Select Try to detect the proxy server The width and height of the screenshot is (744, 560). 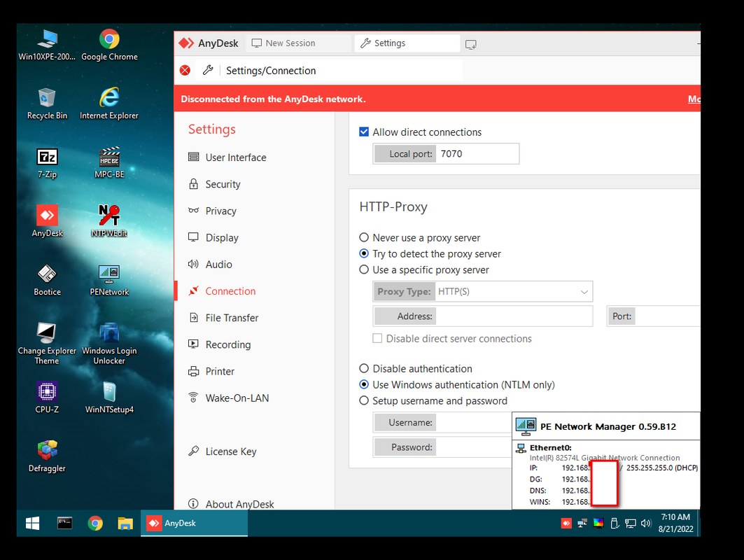364,253
